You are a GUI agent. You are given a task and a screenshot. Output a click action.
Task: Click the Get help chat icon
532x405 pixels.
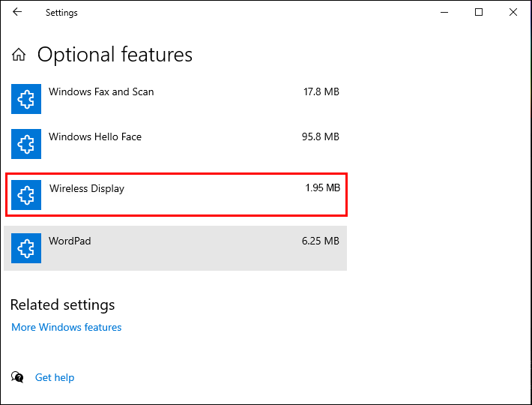tap(18, 377)
